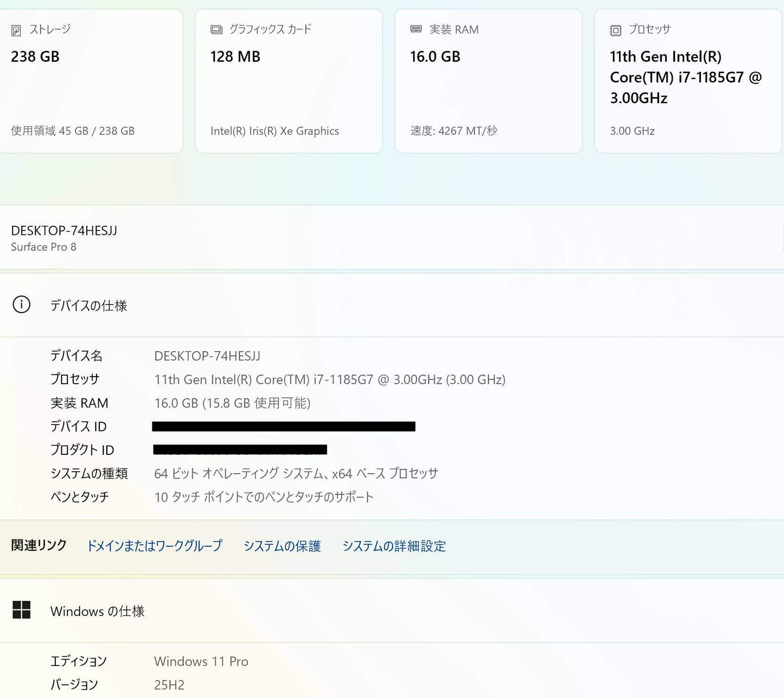Screen dimensions: 784x698
Task: Open the プロセッサ i7-1185G7 card
Action: pyautogui.click(x=688, y=81)
